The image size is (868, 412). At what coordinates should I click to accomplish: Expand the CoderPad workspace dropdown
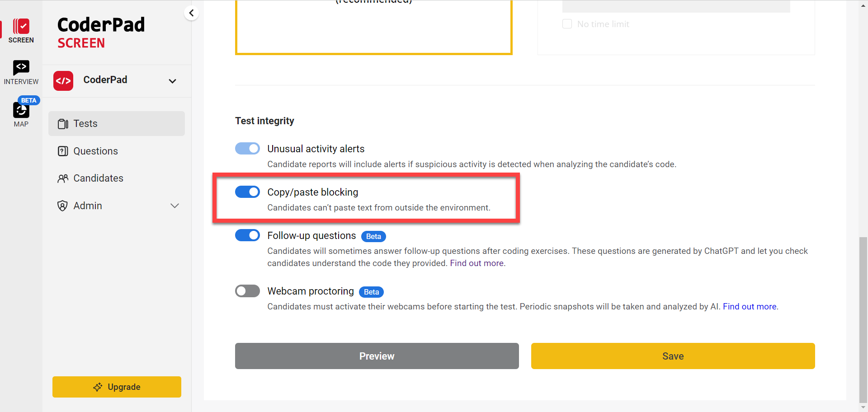click(172, 81)
